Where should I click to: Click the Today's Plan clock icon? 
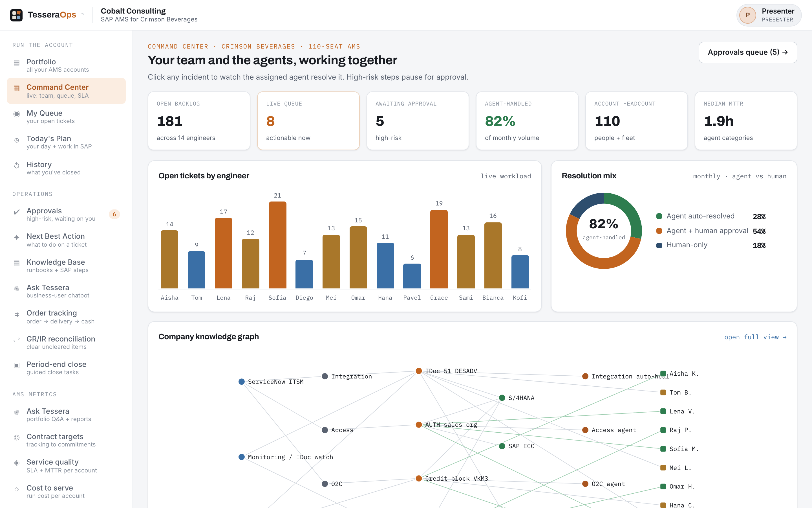point(16,140)
